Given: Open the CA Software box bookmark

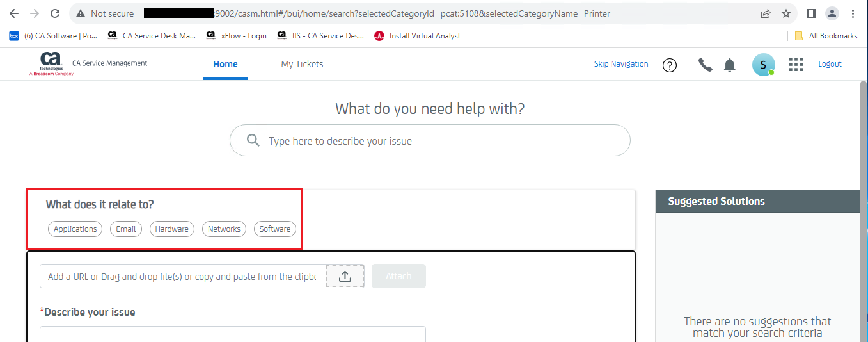Looking at the screenshot, I should tap(54, 36).
